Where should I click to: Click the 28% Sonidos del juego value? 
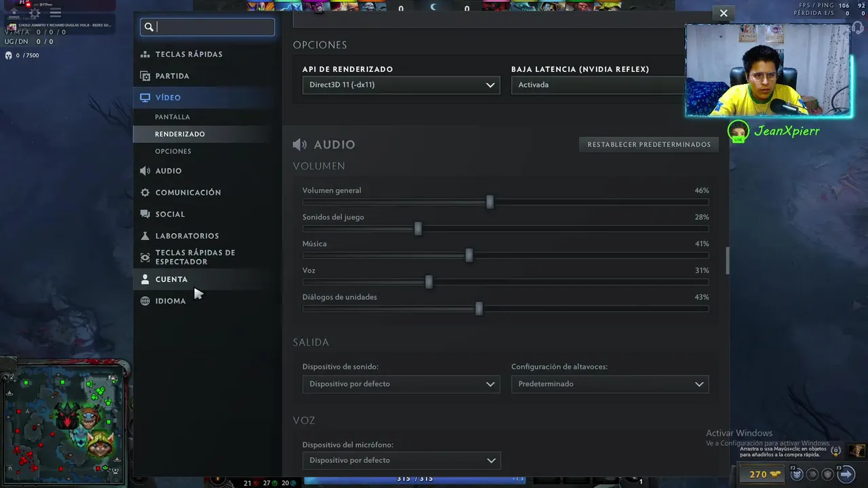(701, 217)
